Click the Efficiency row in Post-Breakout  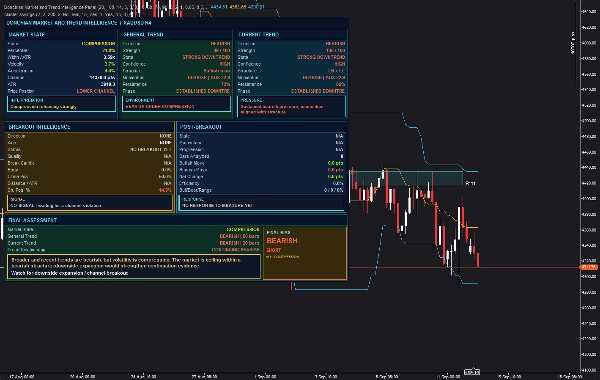[261, 183]
